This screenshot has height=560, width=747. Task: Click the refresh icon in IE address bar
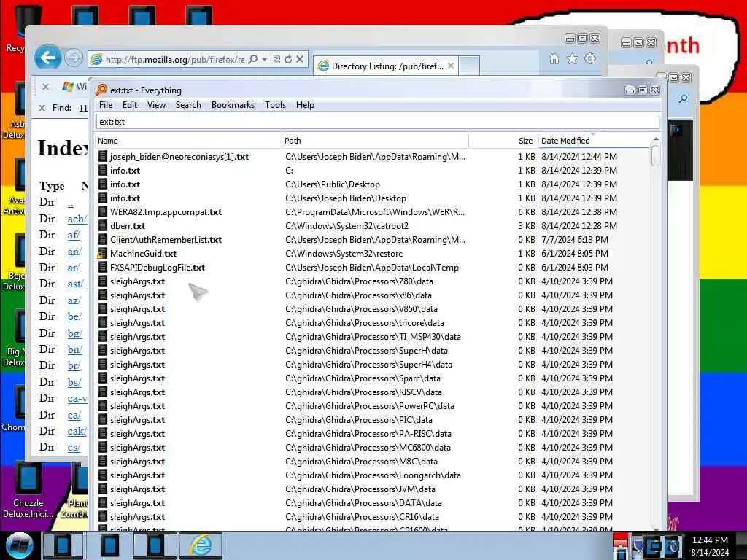pyautogui.click(x=288, y=59)
